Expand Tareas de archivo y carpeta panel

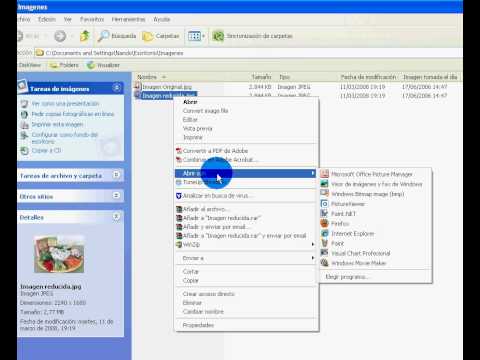pos(116,175)
